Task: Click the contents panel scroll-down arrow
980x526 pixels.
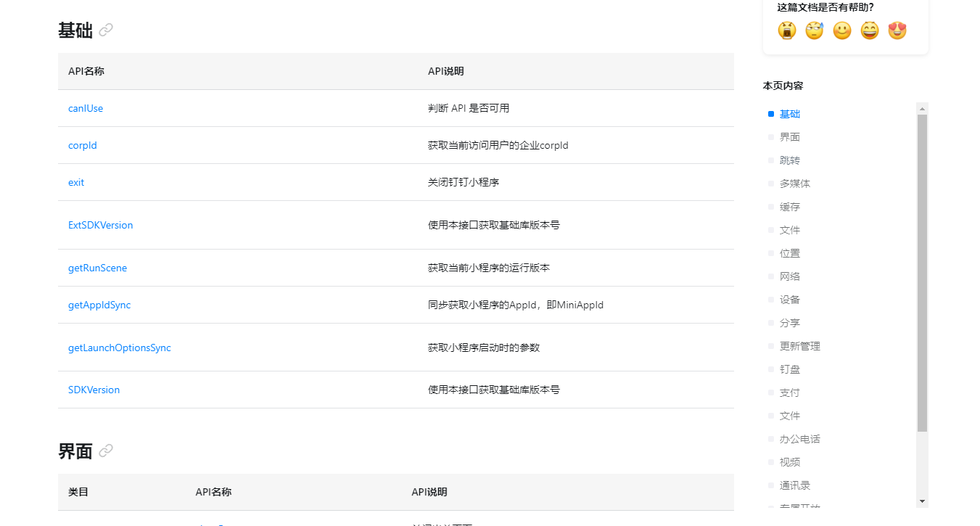Action: (x=922, y=501)
